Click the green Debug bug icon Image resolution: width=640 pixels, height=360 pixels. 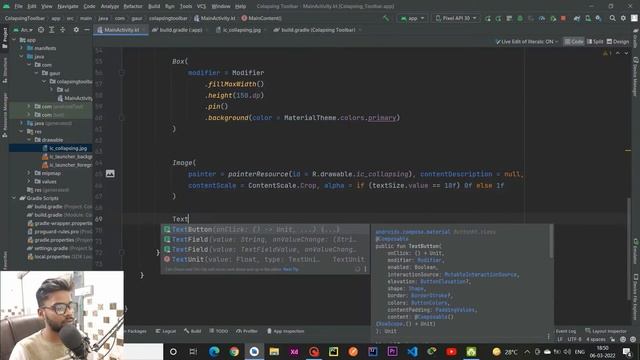[520, 18]
